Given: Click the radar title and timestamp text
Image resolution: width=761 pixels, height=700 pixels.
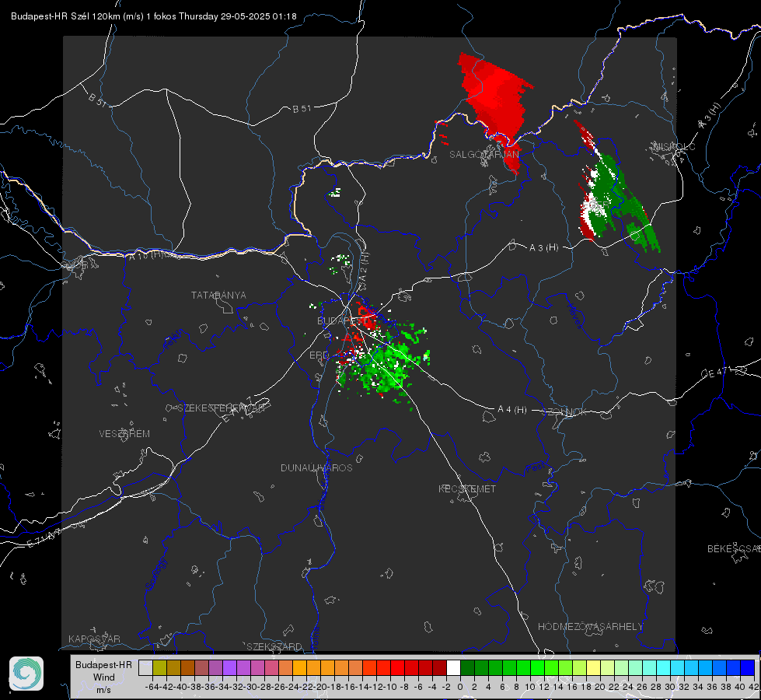Looking at the screenshot, I should click(154, 16).
